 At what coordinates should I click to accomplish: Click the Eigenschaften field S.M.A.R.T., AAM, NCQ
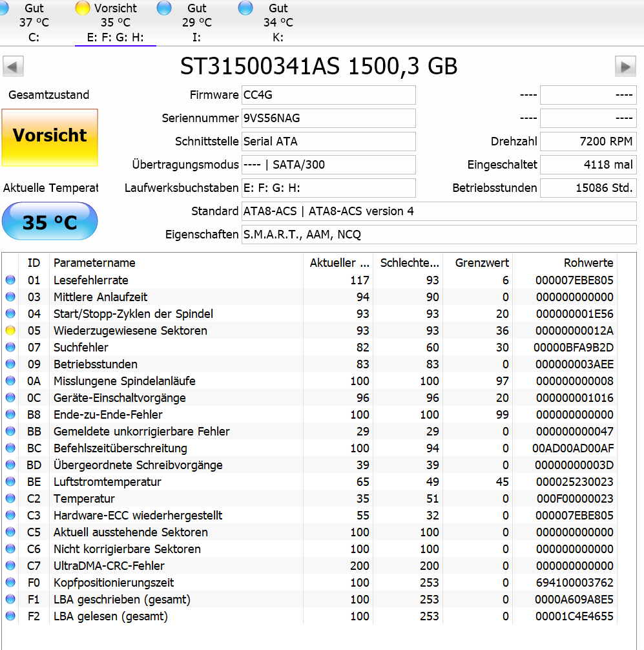click(439, 234)
